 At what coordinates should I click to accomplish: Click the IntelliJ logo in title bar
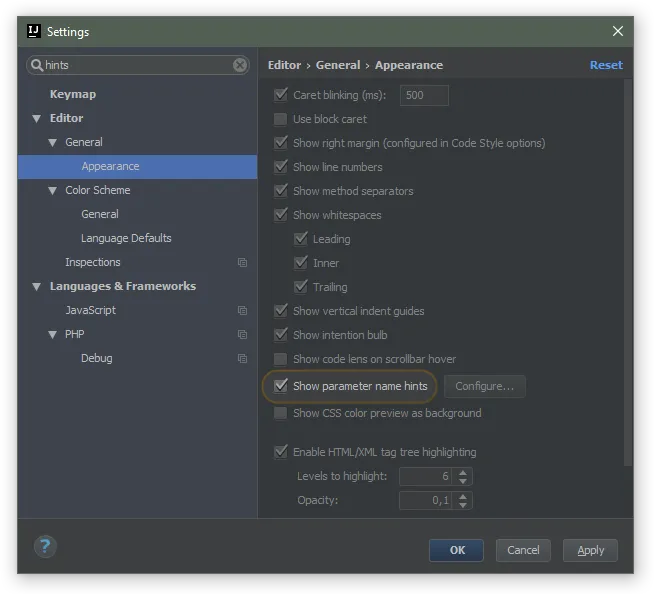(33, 31)
